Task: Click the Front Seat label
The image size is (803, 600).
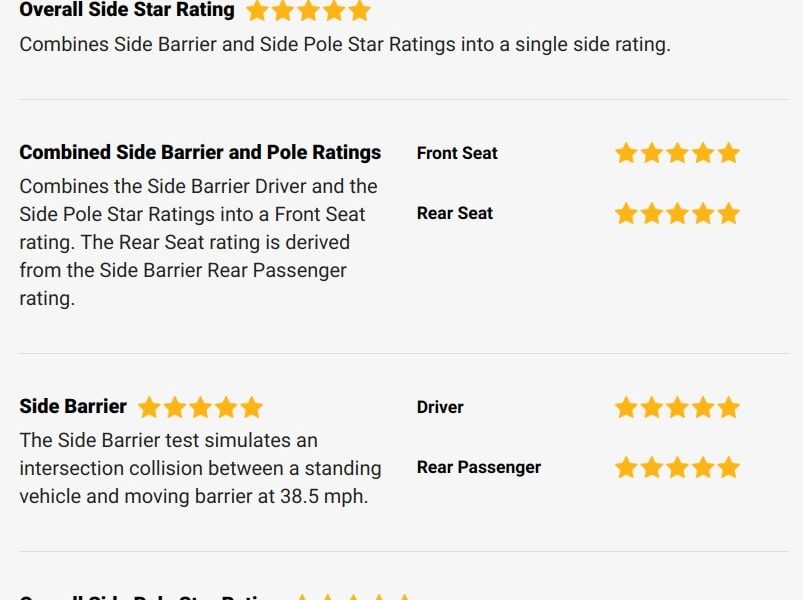Action: point(457,153)
